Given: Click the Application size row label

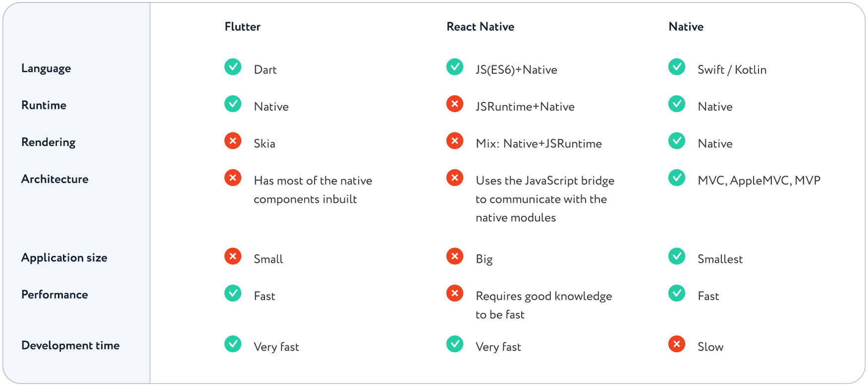Looking at the screenshot, I should tap(64, 258).
